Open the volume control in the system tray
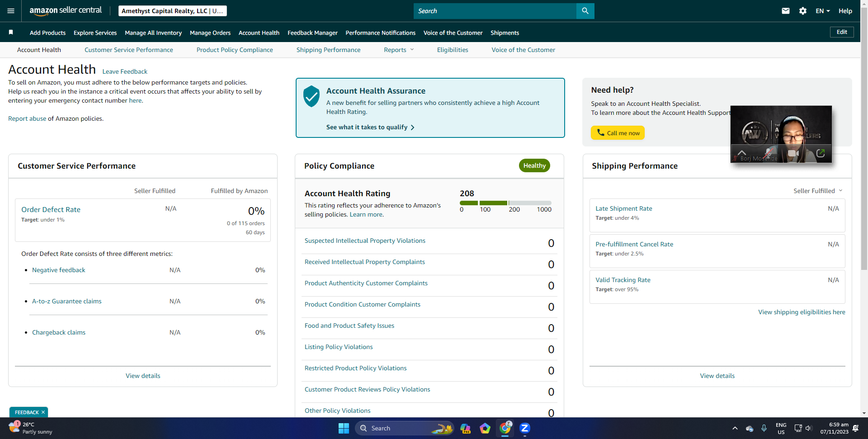 (809, 428)
